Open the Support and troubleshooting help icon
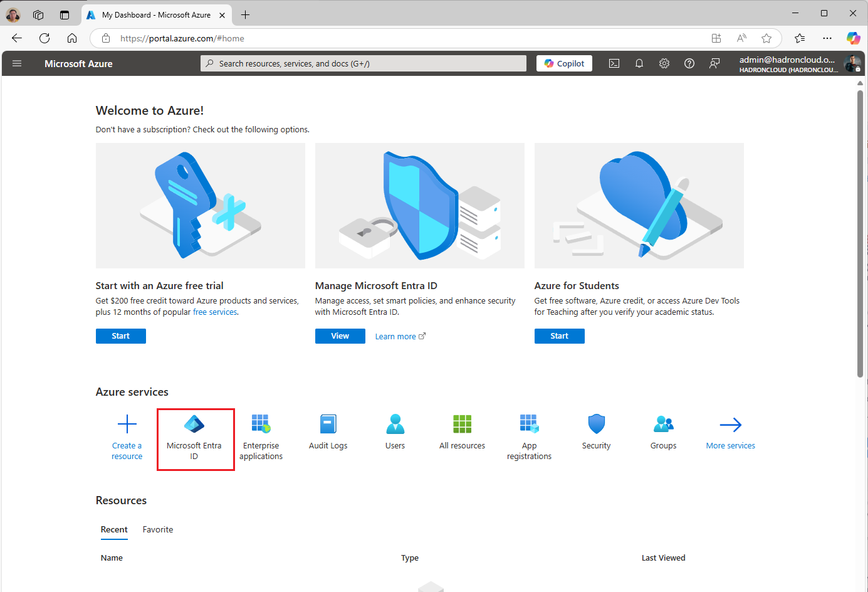 [689, 63]
